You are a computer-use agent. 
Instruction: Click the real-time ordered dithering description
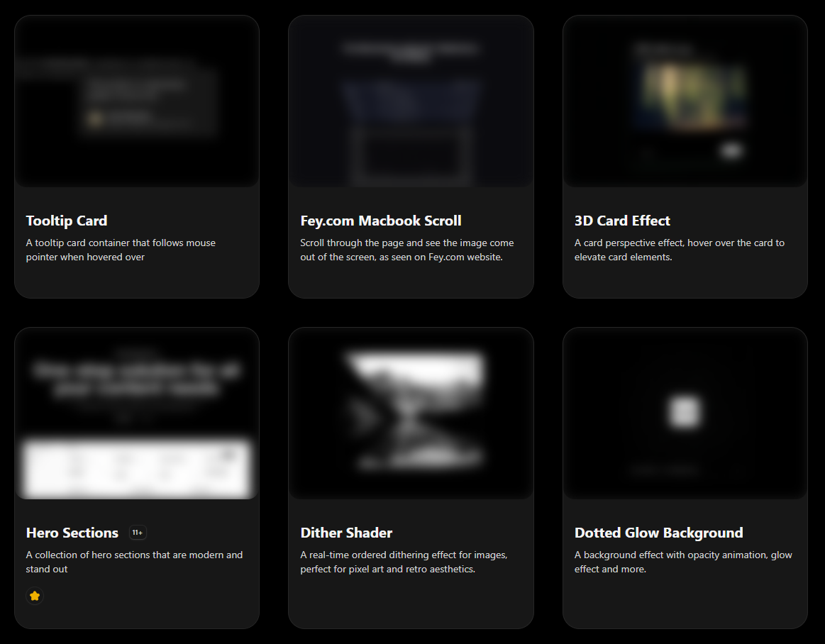tap(404, 562)
